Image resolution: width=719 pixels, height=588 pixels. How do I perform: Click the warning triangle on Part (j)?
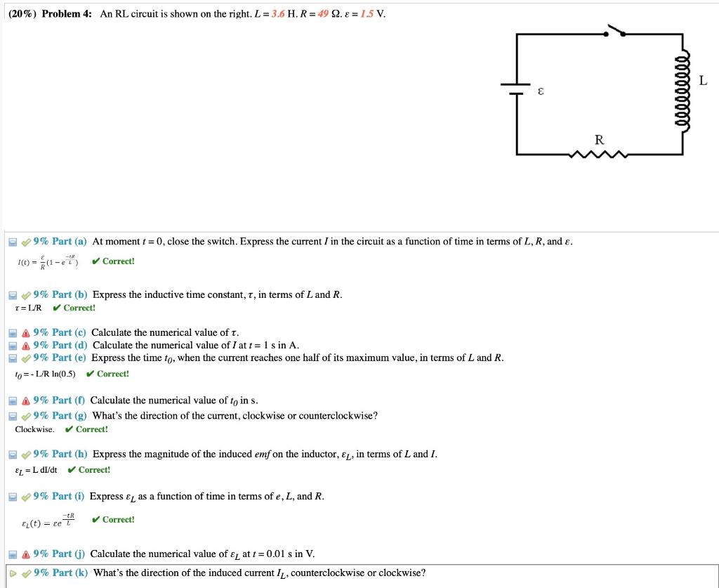(25, 554)
